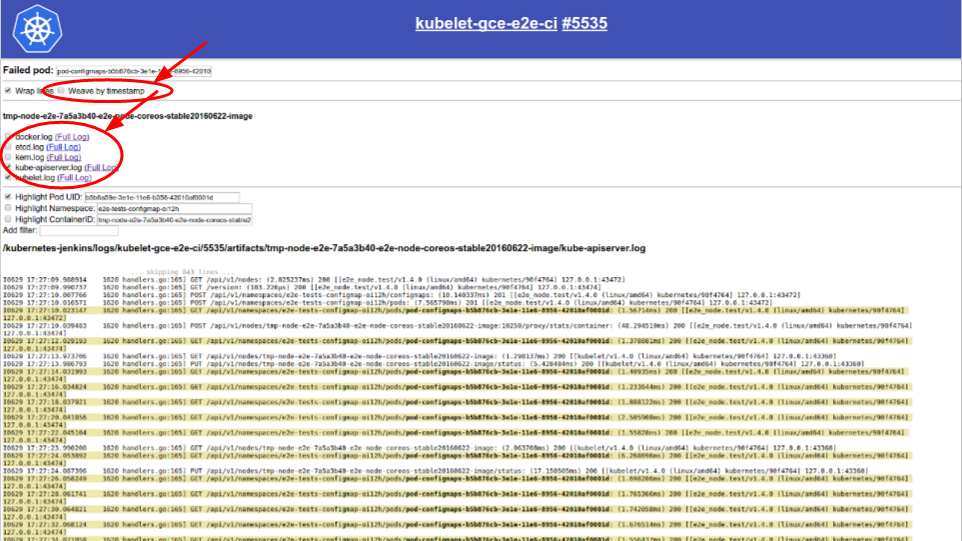Focus the Failed pod input field

click(x=134, y=71)
